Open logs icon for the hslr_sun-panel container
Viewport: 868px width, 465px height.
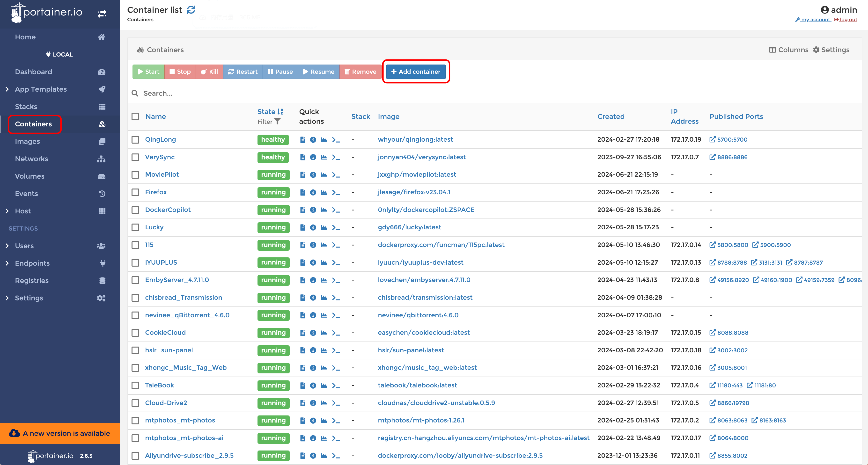tap(302, 350)
